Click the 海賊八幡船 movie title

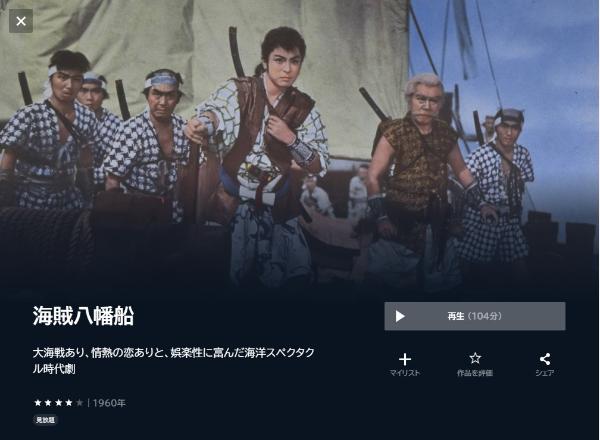pyautogui.click(x=83, y=316)
